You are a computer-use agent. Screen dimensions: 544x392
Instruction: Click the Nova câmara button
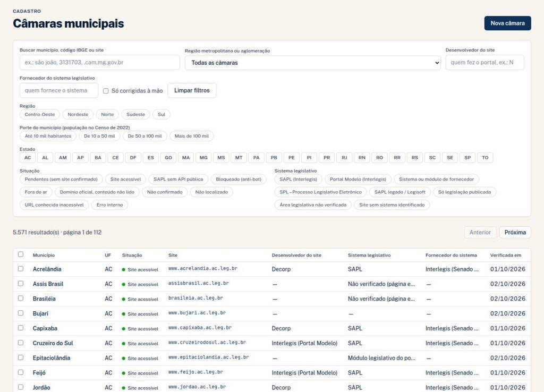click(507, 23)
